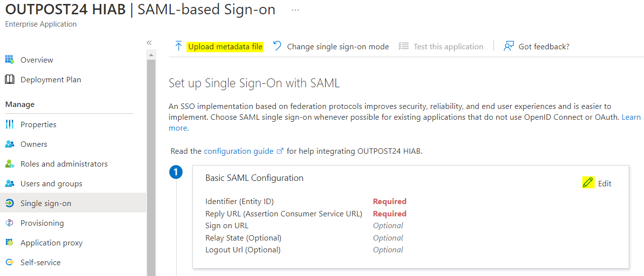This screenshot has width=644, height=276.
Task: Open the configuration guide link
Action: [238, 151]
